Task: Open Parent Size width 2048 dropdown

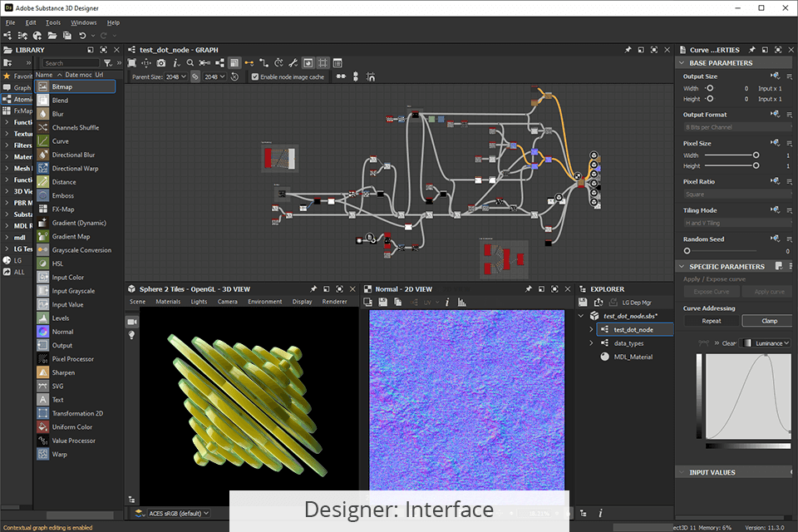Action: coord(175,76)
